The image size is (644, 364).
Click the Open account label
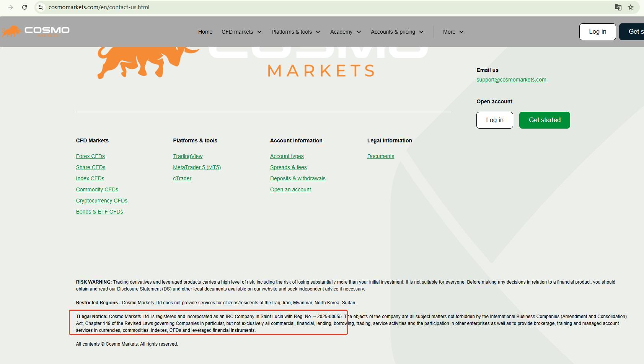[494, 101]
